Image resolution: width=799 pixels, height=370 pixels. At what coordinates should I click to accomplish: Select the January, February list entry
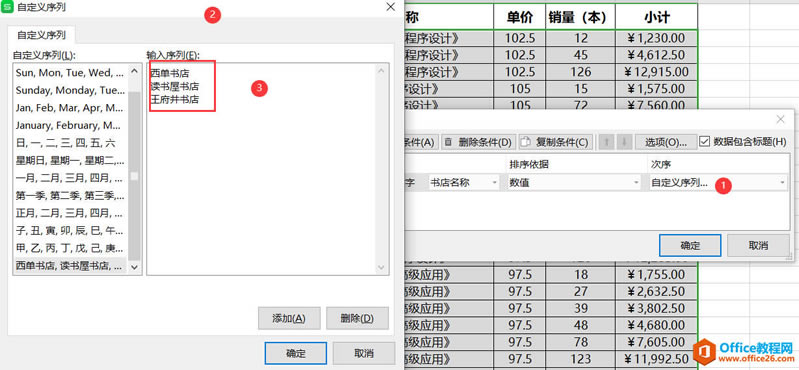[71, 125]
